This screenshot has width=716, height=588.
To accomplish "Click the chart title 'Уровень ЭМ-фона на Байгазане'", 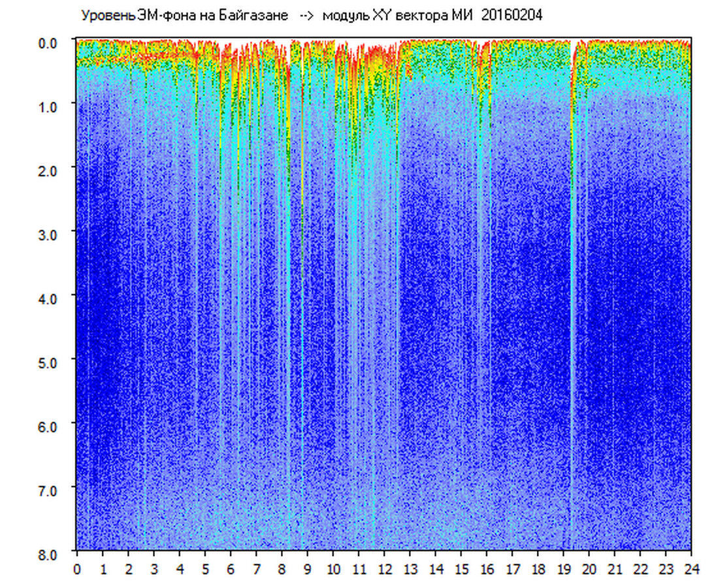I will pos(184,16).
